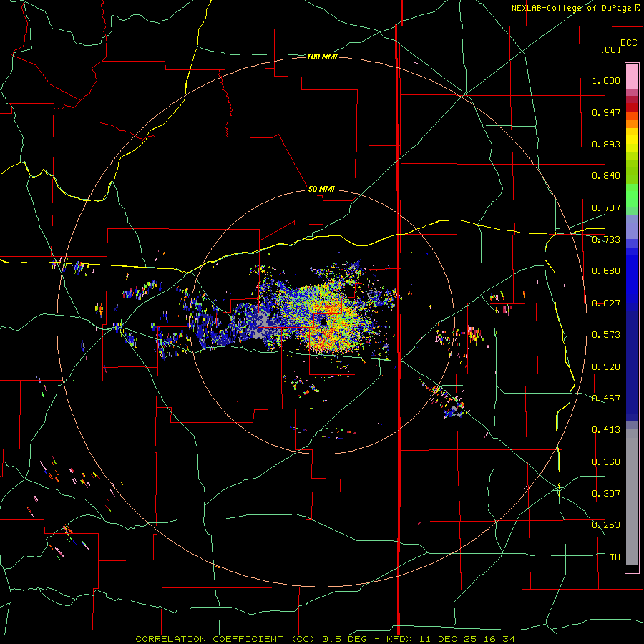Click the 0.467 scale value
The height and width of the screenshot is (644, 644).
tap(606, 398)
